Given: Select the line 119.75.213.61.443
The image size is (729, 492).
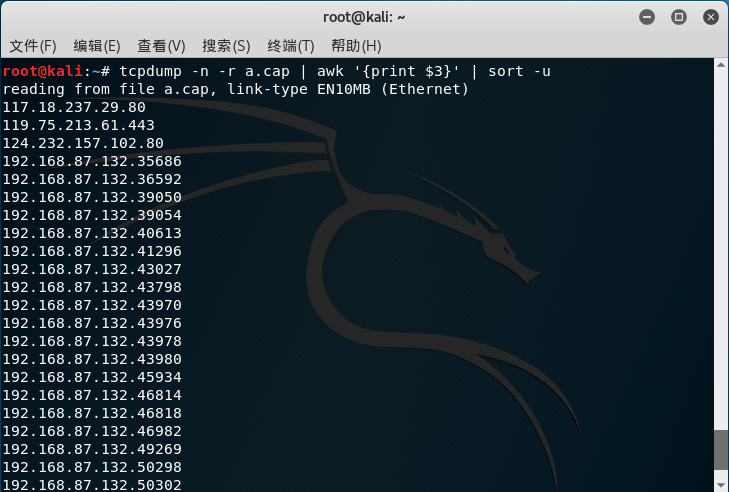Looking at the screenshot, I should (79, 126).
